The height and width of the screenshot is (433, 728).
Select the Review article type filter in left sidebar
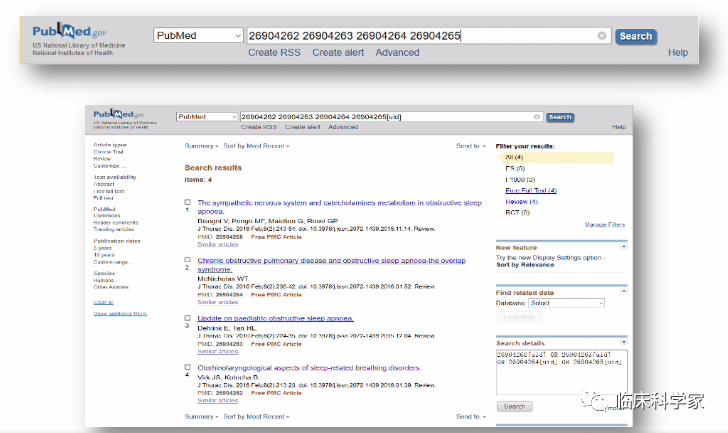[x=102, y=159]
